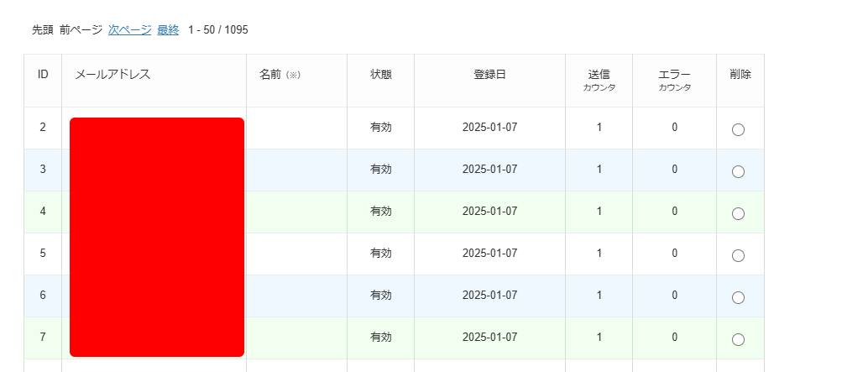Click the 有効 status in row ID 4
Screen dimensions: 868x372
pos(381,211)
